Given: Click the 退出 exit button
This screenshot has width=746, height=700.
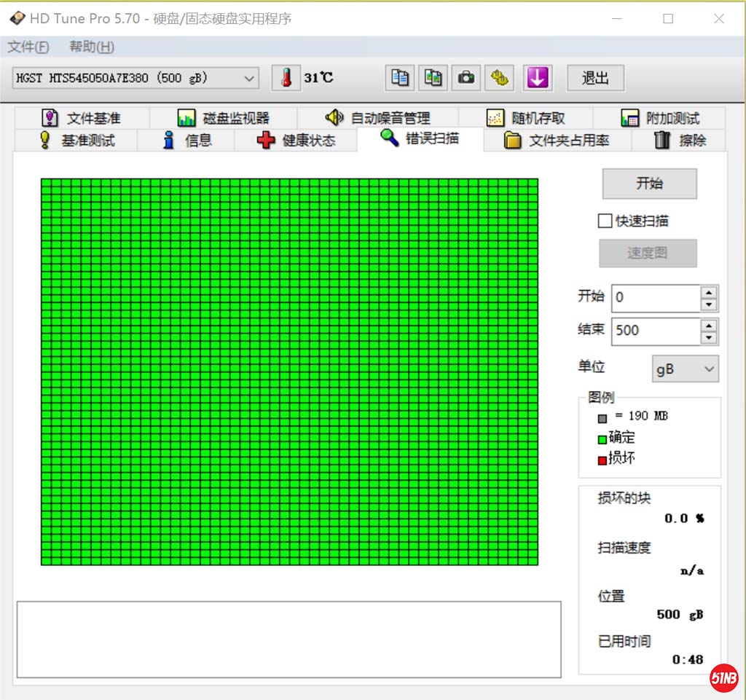Looking at the screenshot, I should click(x=595, y=78).
